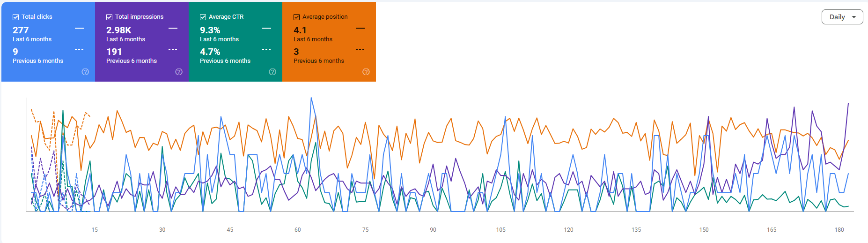The height and width of the screenshot is (243, 868).
Task: Click solid line legend on Total impressions card
Action: [x=173, y=28]
